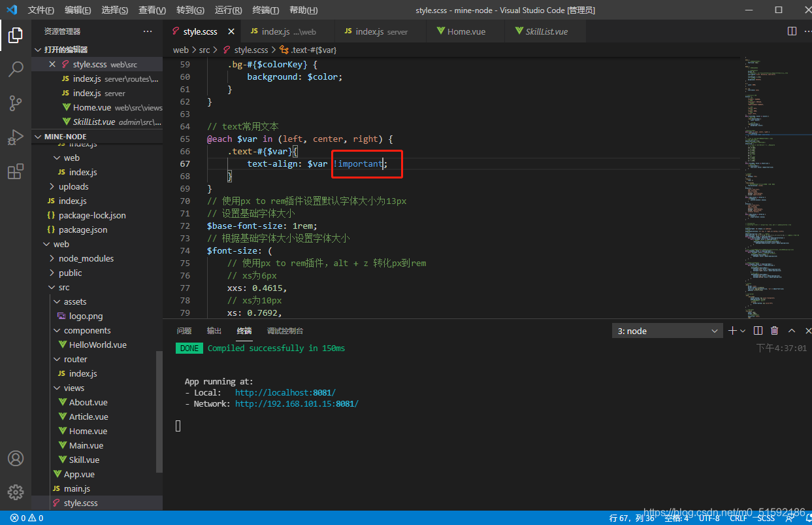The height and width of the screenshot is (525, 812).
Task: Open the Search view in activity bar
Action: (16, 69)
